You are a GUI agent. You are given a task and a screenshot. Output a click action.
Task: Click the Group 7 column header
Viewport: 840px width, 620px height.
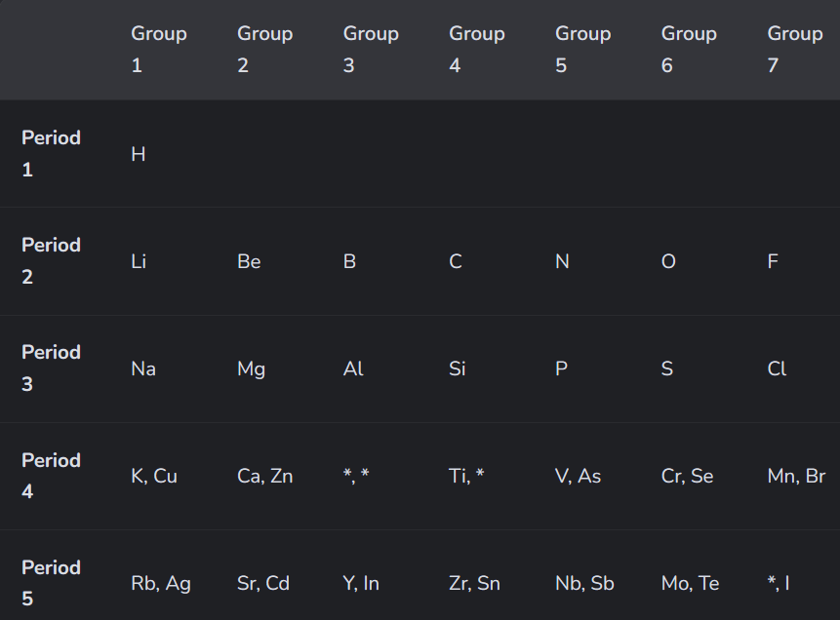pyautogui.click(x=794, y=50)
